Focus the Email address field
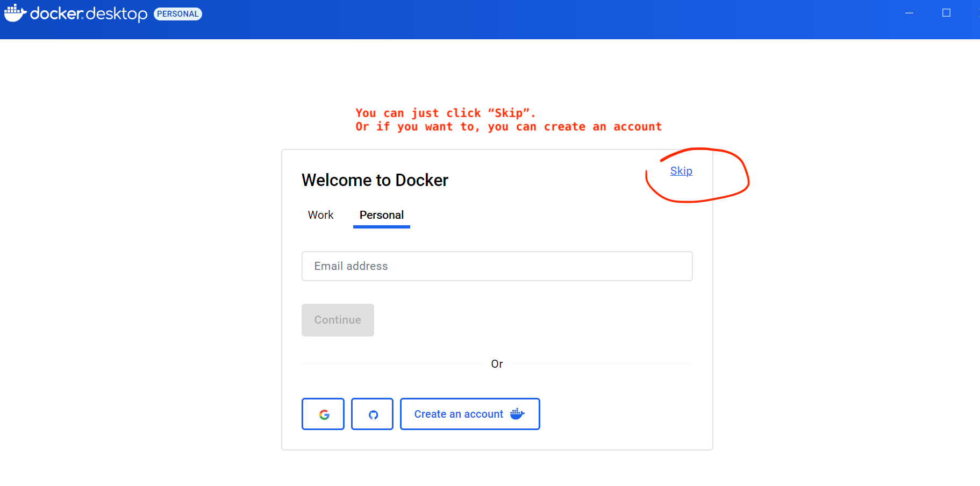Image resolution: width=980 pixels, height=486 pixels. 497,266
